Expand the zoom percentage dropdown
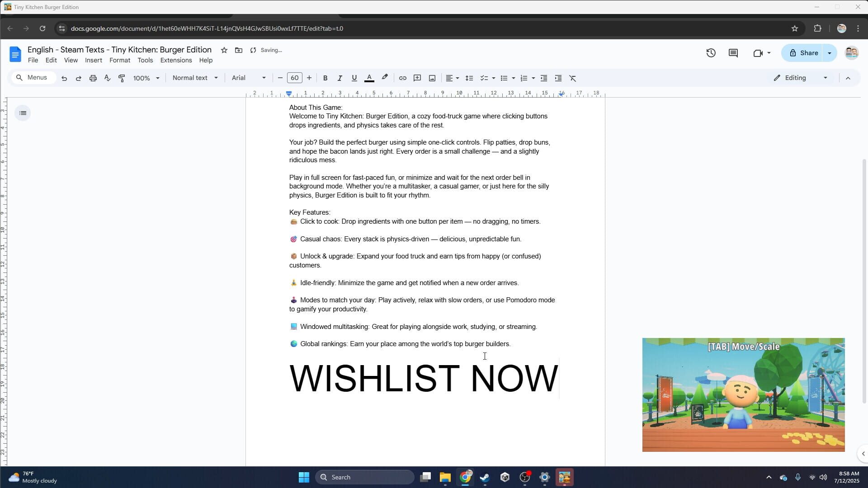The image size is (868, 488). click(x=146, y=78)
